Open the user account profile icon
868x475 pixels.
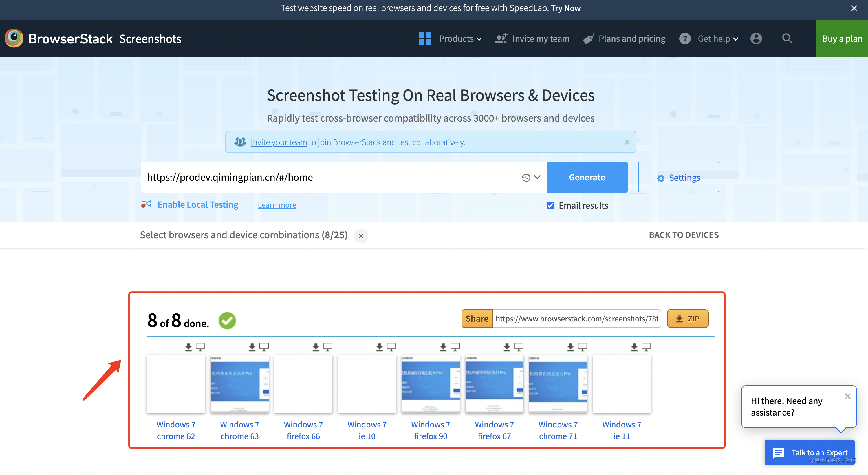click(x=756, y=39)
